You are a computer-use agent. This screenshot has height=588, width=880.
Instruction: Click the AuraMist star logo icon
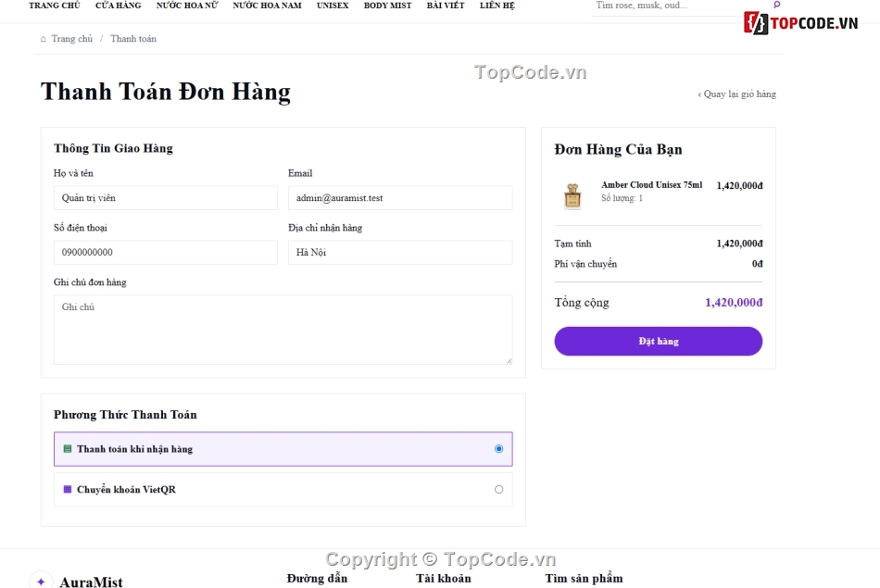(x=41, y=582)
